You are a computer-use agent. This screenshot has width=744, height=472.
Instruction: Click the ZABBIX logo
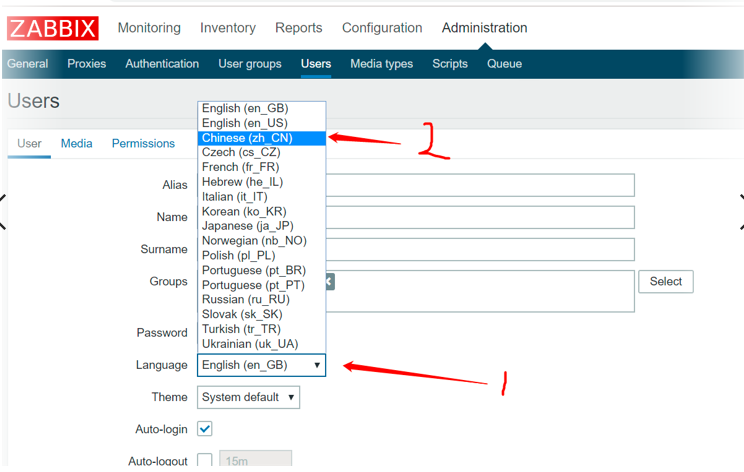pyautogui.click(x=53, y=28)
